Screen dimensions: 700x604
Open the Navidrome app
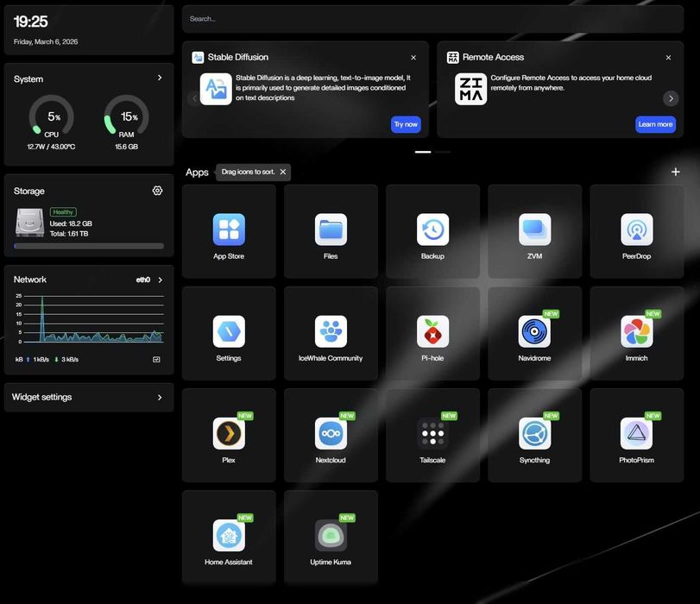pyautogui.click(x=534, y=333)
